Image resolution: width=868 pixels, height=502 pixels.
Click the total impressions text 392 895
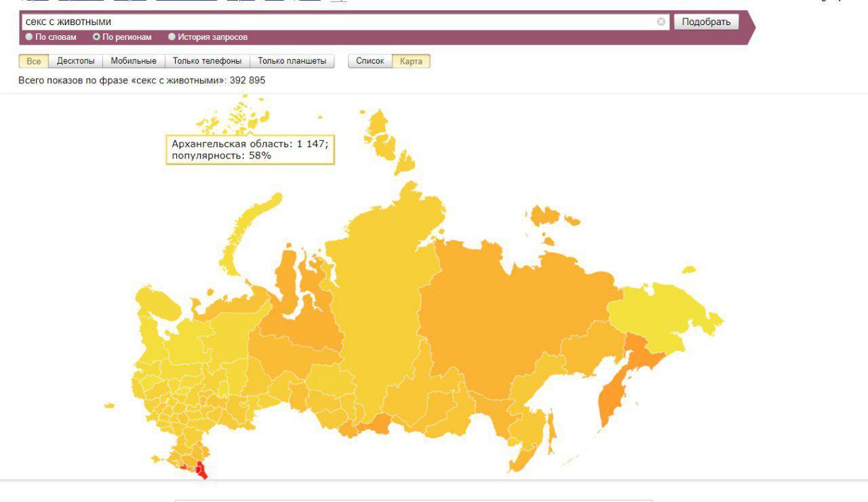[248, 80]
